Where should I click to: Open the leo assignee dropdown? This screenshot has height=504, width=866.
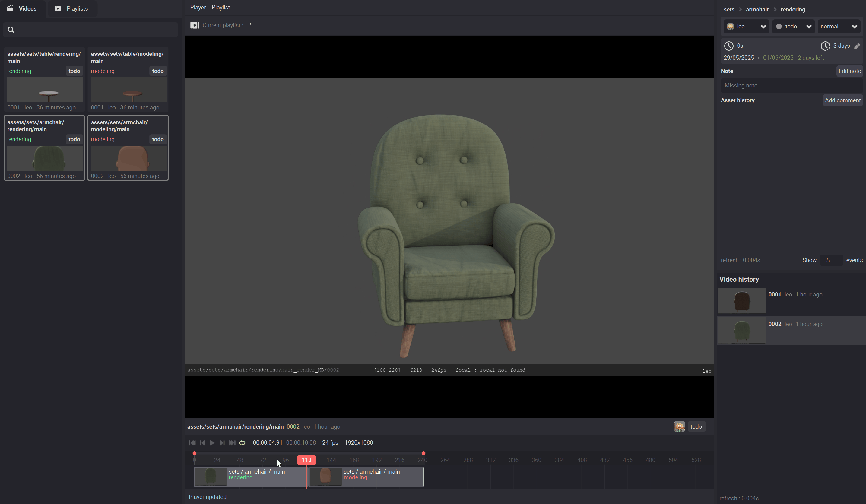[x=746, y=27]
